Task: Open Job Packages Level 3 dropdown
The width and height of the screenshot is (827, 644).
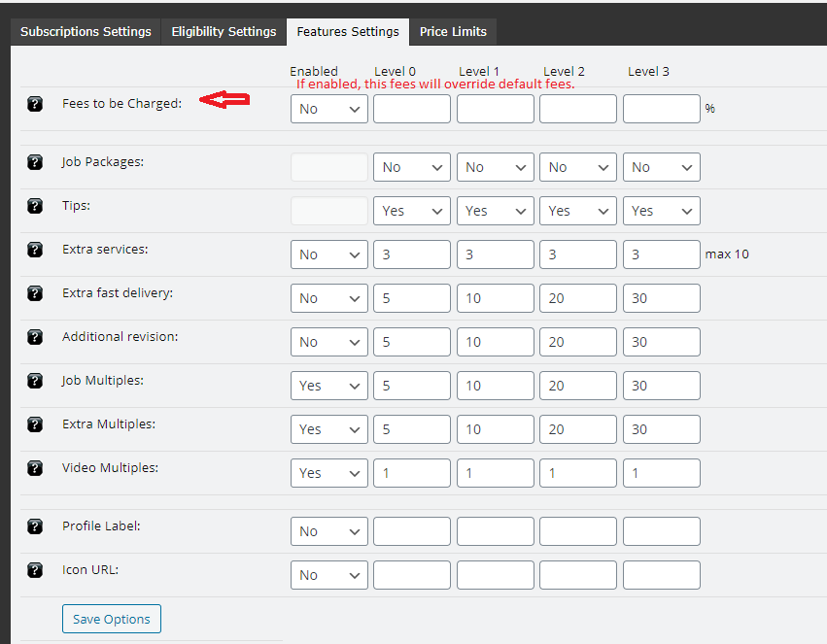Action: (x=662, y=168)
